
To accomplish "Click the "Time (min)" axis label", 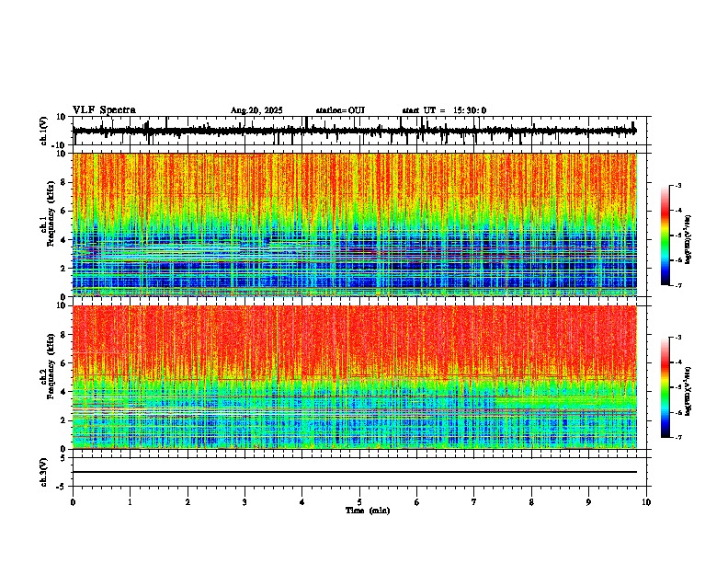I will (x=368, y=511).
